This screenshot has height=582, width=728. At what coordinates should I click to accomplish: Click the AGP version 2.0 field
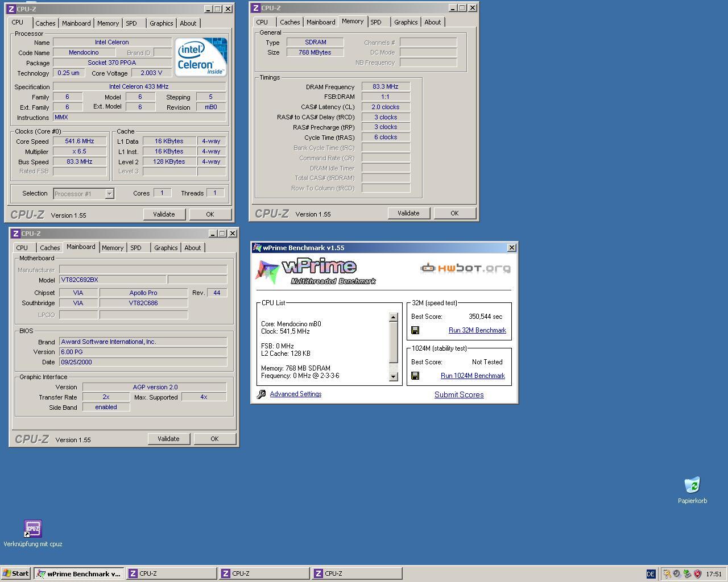[x=155, y=387]
